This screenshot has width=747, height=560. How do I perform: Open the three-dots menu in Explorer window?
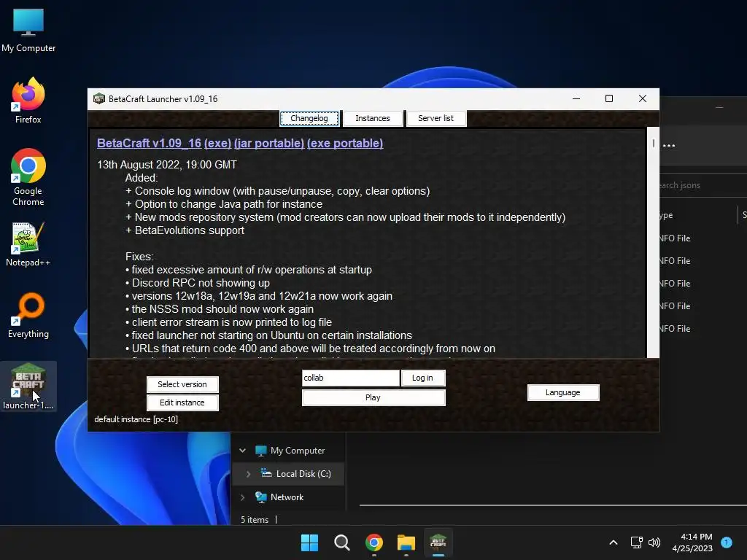coord(669,146)
